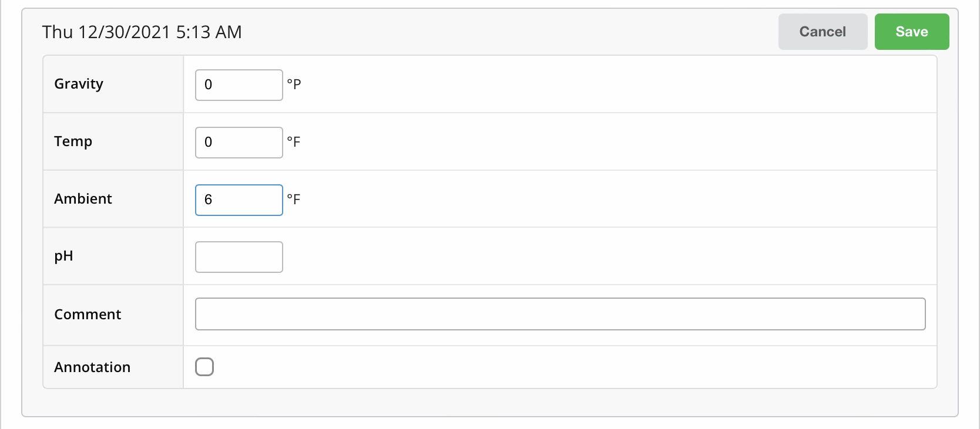Click the green Save button
Screen dimensions: 980x429
click(911, 32)
